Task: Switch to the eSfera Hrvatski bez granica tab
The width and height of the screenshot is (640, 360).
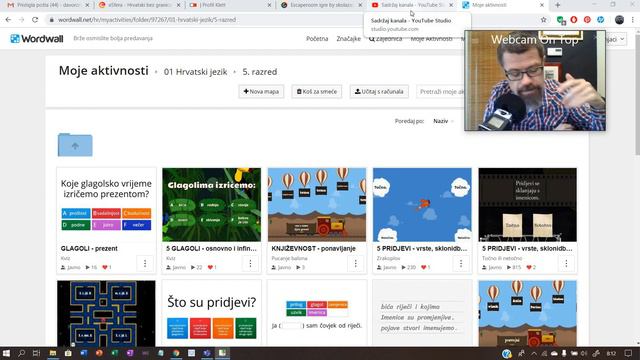Action: (x=140, y=5)
